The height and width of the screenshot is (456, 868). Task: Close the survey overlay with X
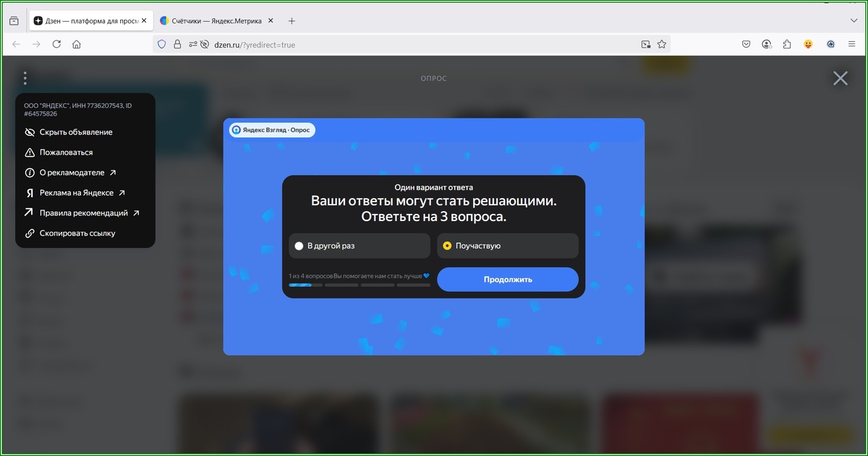tap(840, 78)
